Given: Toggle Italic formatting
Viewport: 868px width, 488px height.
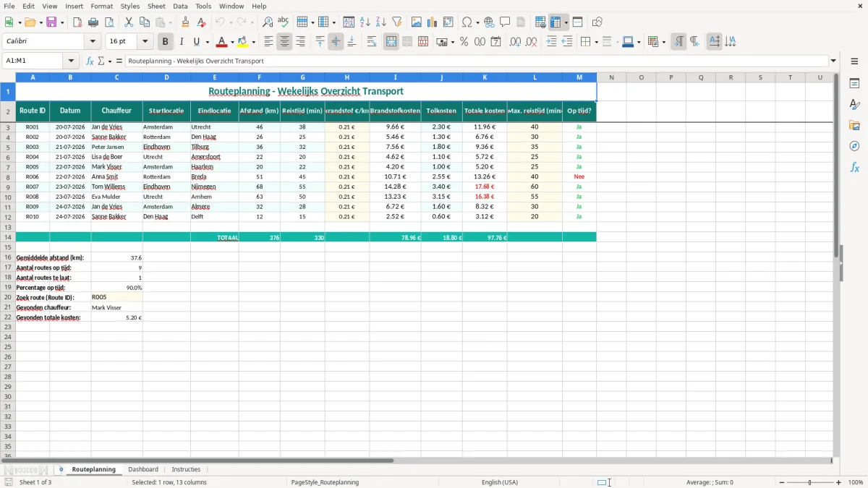Looking at the screenshot, I should (182, 42).
